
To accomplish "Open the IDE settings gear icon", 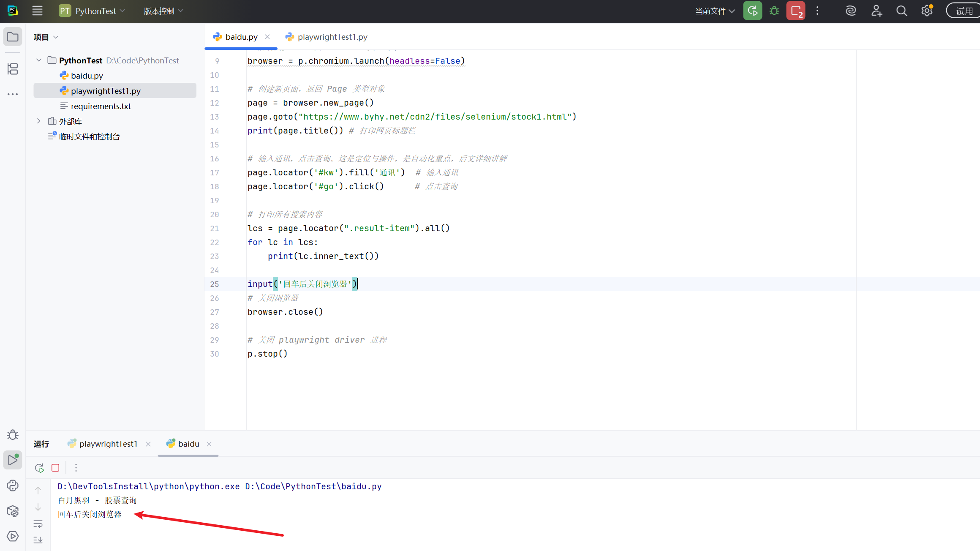I will pos(927,11).
